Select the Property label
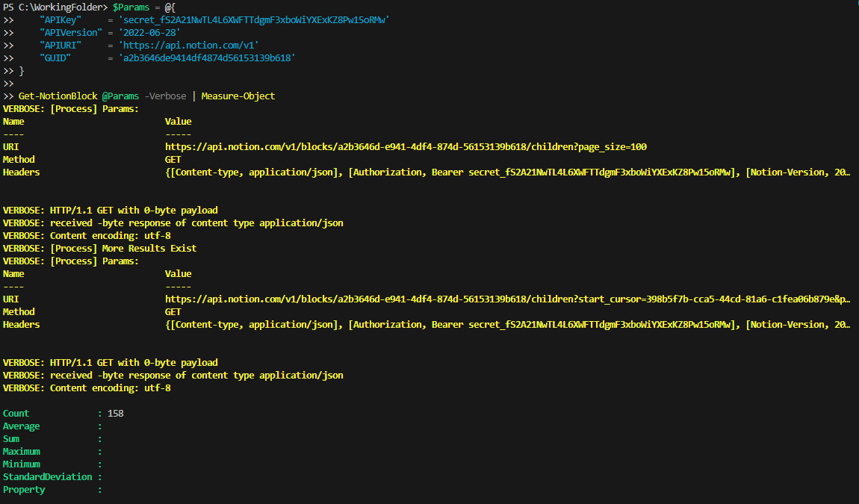The image size is (859, 504). point(24,490)
